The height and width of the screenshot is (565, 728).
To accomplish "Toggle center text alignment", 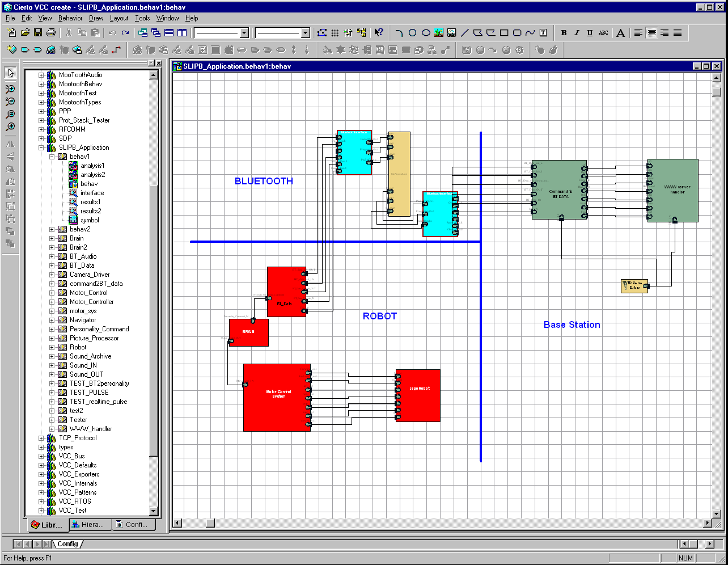I will pyautogui.click(x=651, y=33).
